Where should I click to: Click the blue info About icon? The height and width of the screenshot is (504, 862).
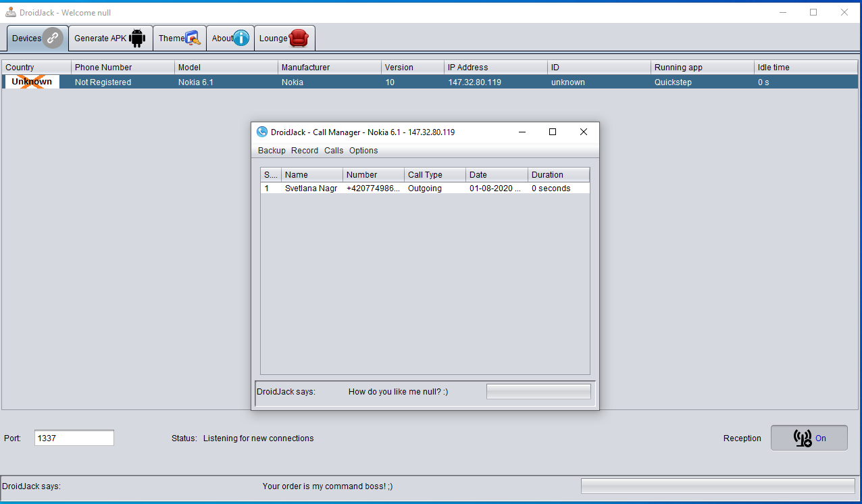coord(241,39)
